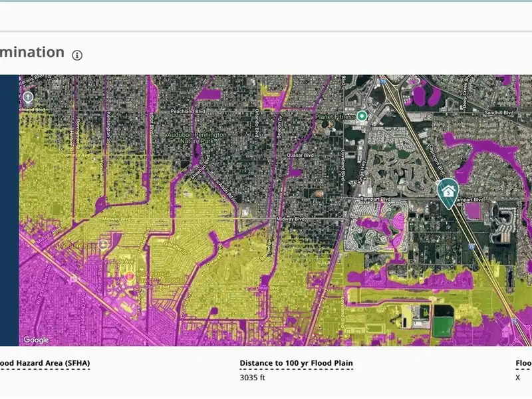Click the Determination section heading text
532x399 pixels.
point(32,53)
